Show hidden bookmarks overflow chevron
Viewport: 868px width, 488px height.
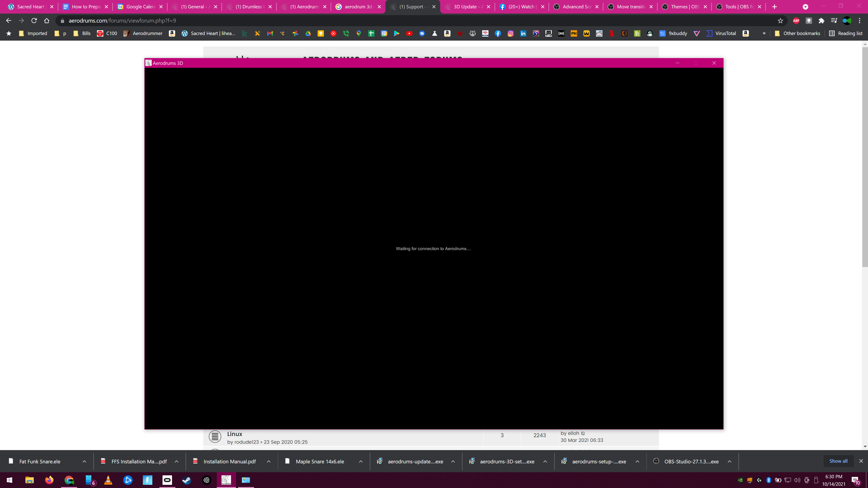point(764,33)
